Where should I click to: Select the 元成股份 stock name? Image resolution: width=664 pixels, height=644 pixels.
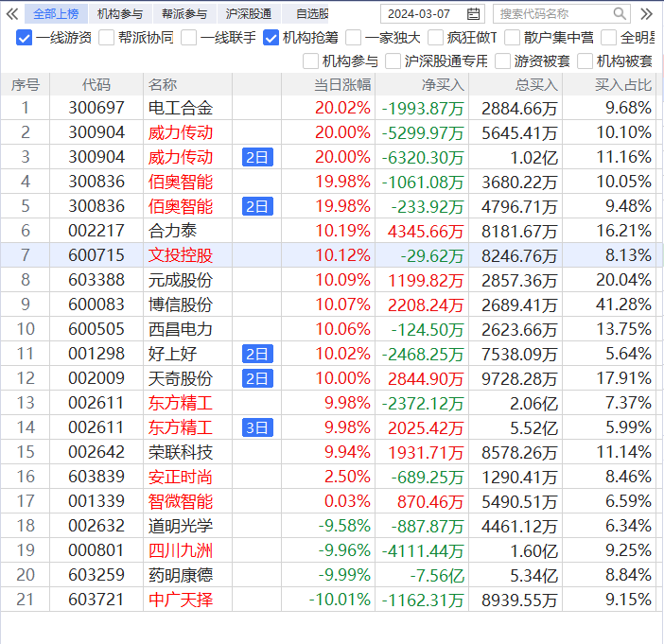point(181,280)
